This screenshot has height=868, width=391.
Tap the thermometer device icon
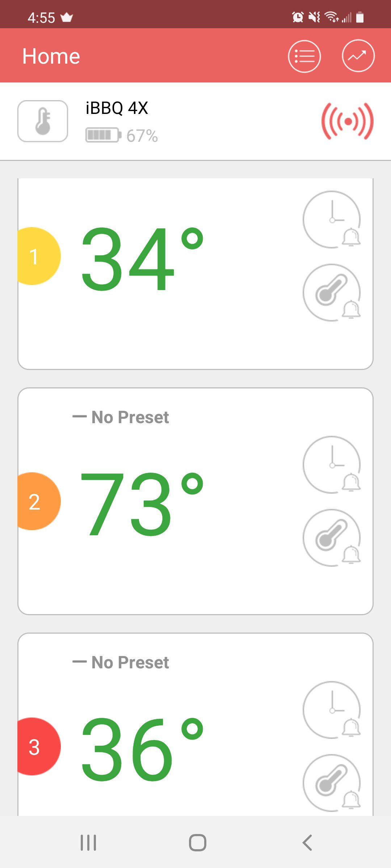click(x=43, y=121)
